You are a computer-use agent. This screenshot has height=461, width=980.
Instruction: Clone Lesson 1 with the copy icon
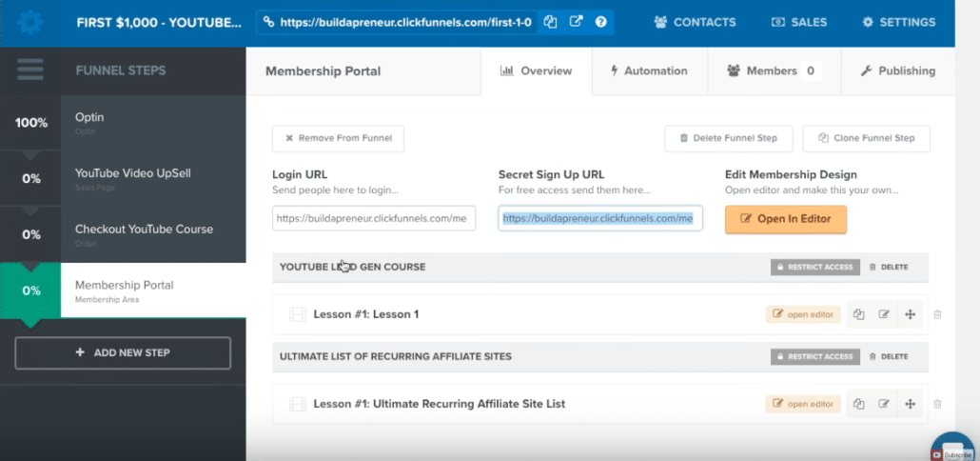tap(859, 314)
